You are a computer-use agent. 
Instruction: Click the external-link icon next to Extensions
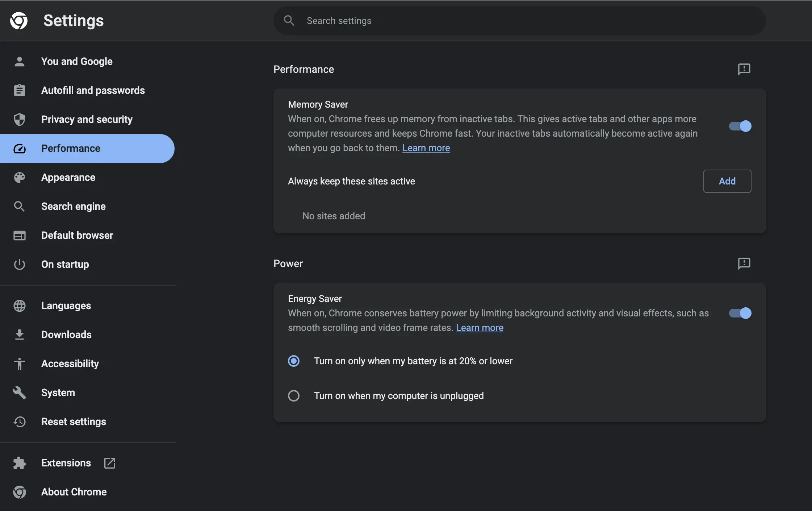pos(109,463)
